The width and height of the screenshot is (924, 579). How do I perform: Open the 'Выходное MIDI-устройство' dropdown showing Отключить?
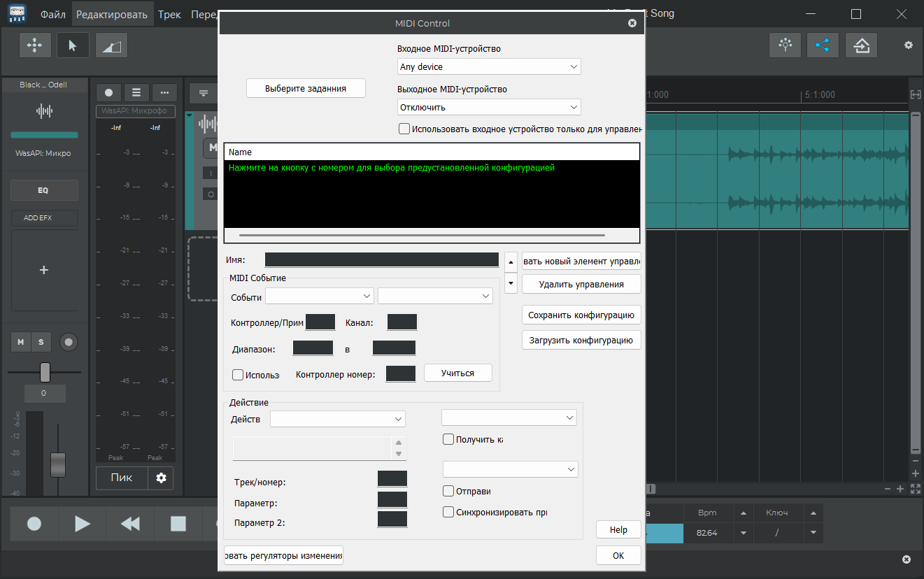coord(489,107)
